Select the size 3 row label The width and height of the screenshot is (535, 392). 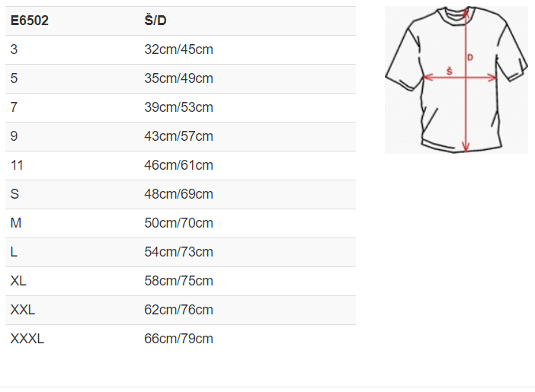[x=14, y=49]
